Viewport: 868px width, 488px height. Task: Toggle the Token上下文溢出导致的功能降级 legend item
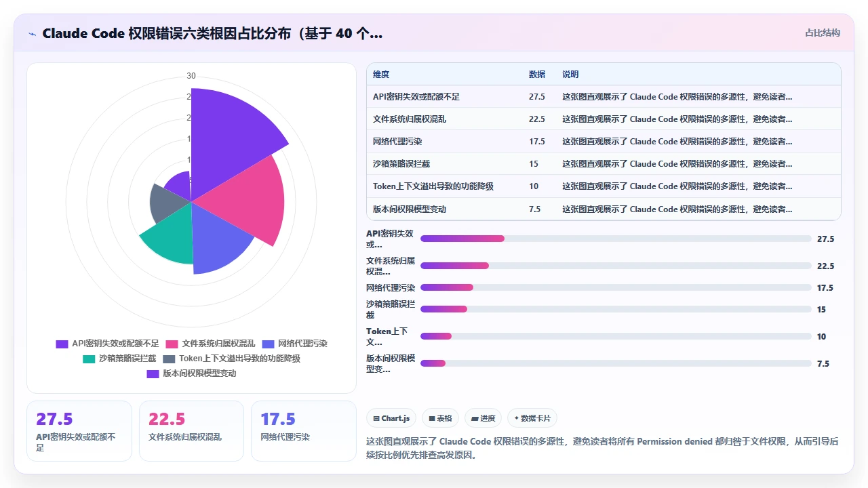(231, 359)
